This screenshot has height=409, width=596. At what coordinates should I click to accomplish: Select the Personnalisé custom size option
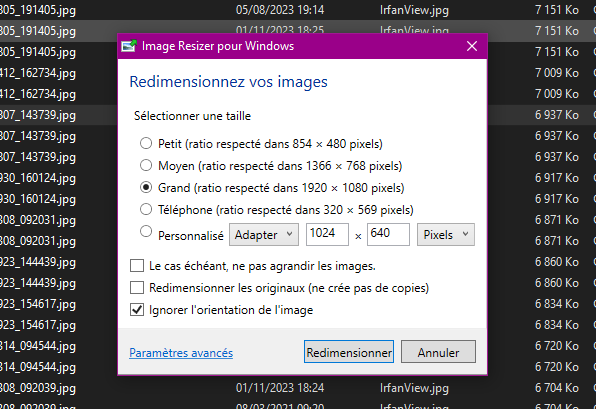tap(146, 231)
